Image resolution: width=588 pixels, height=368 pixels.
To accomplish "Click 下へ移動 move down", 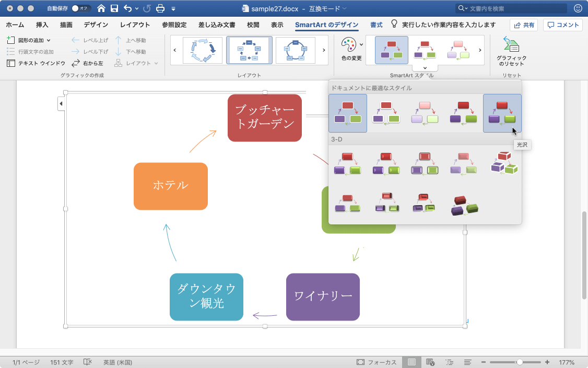I will [x=131, y=52].
